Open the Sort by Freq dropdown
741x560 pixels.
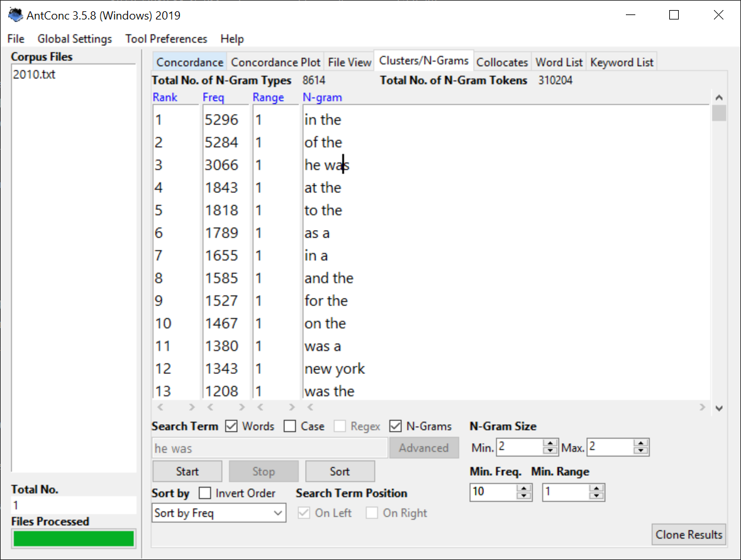coord(219,513)
